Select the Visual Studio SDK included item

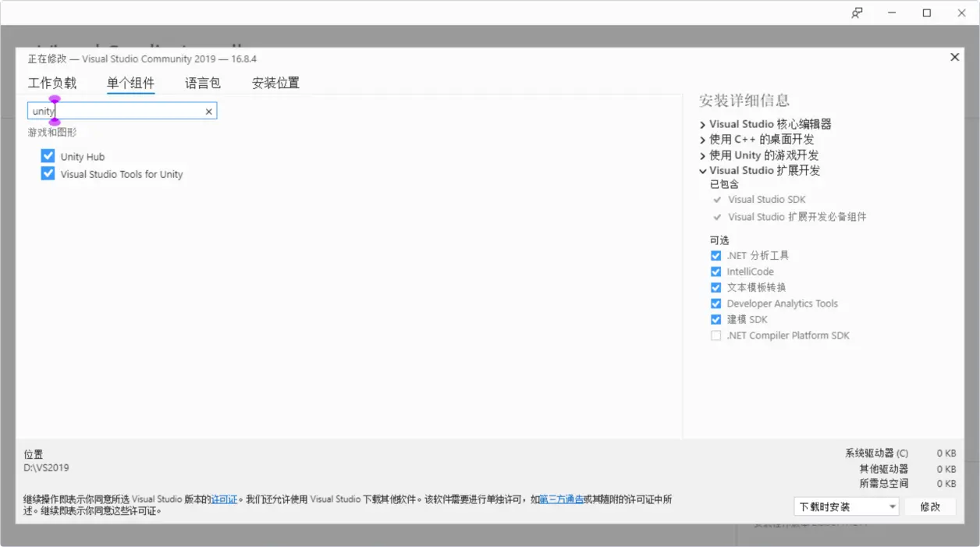(x=767, y=200)
